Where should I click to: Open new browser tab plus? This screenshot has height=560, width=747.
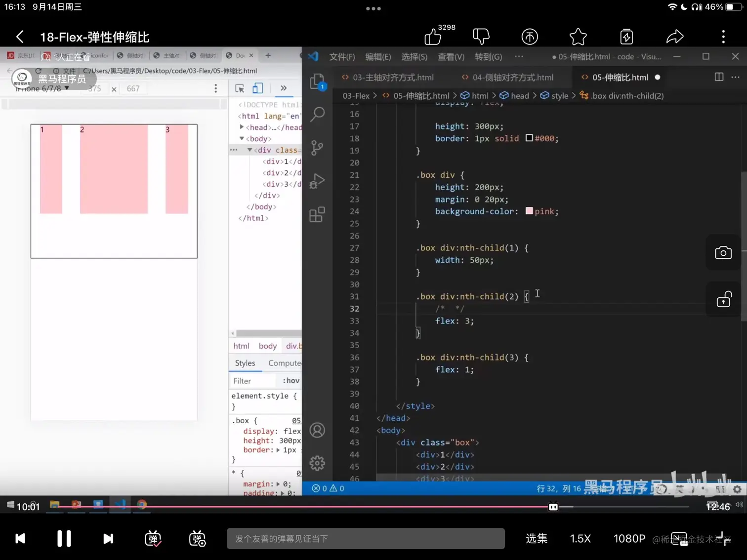coord(268,55)
